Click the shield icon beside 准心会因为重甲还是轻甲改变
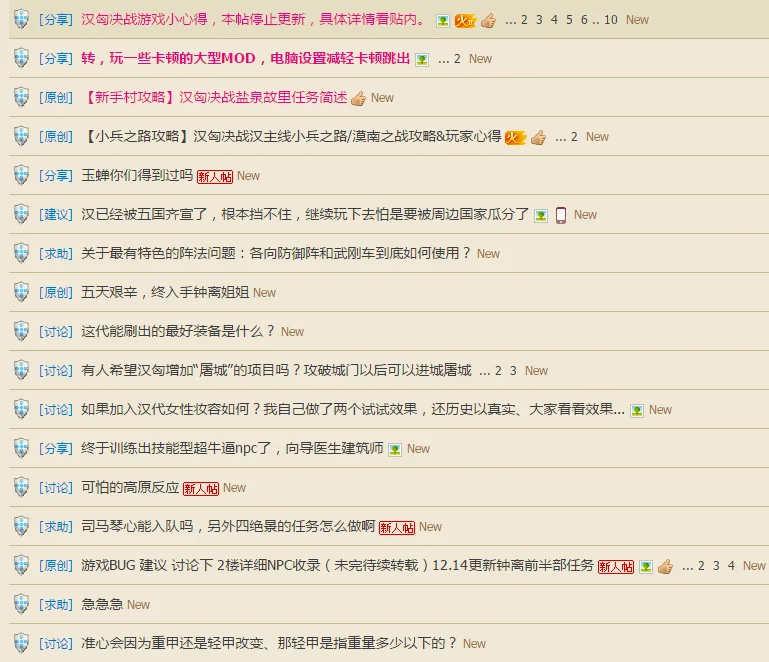 (x=21, y=643)
